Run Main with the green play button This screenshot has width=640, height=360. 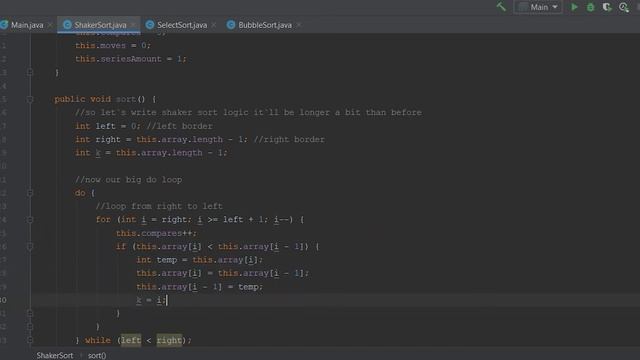pyautogui.click(x=574, y=7)
